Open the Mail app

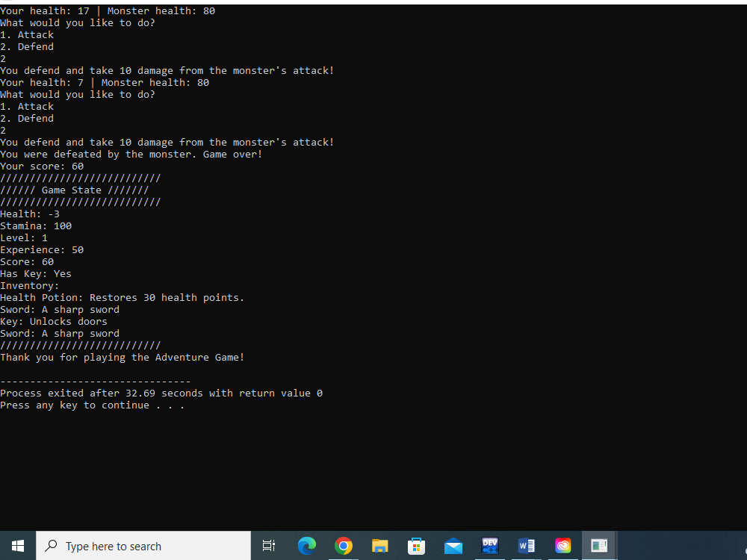click(x=453, y=546)
